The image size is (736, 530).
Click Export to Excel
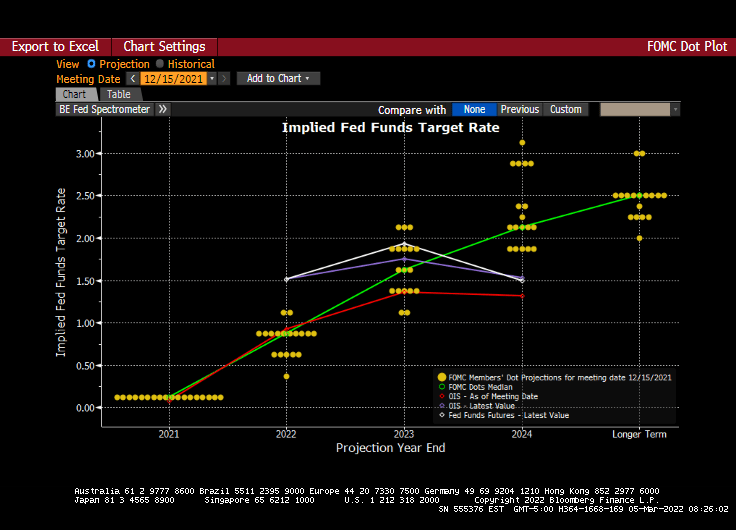pos(55,47)
